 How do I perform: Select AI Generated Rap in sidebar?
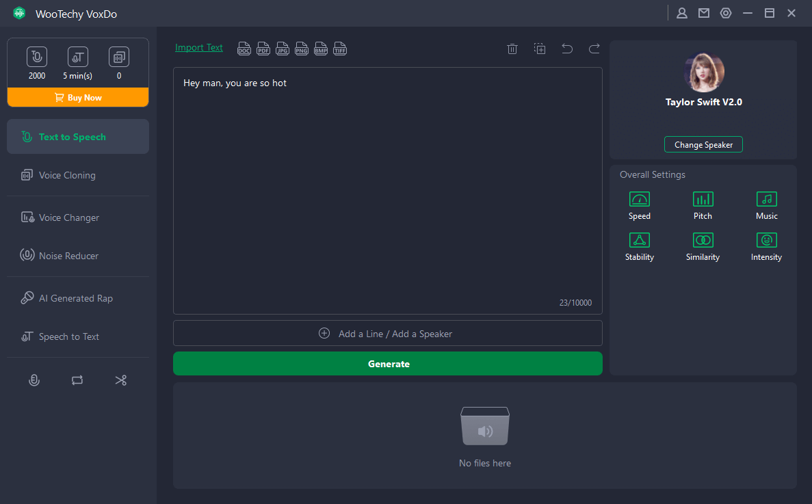tap(75, 298)
